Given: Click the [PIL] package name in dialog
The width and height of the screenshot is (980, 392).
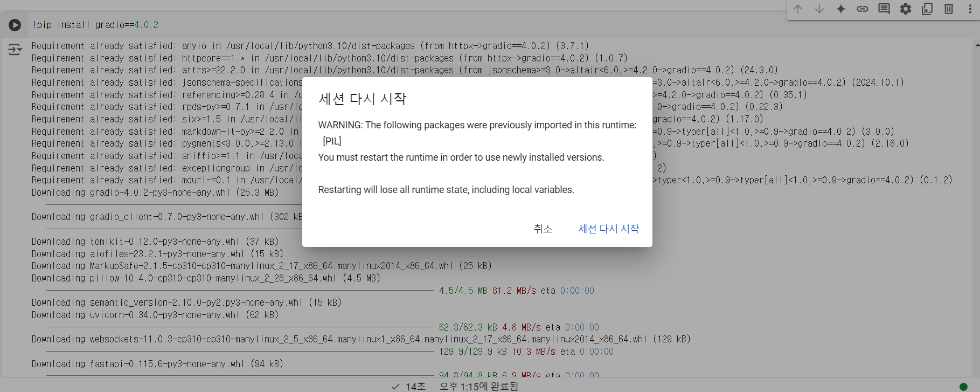Looking at the screenshot, I should [332, 141].
